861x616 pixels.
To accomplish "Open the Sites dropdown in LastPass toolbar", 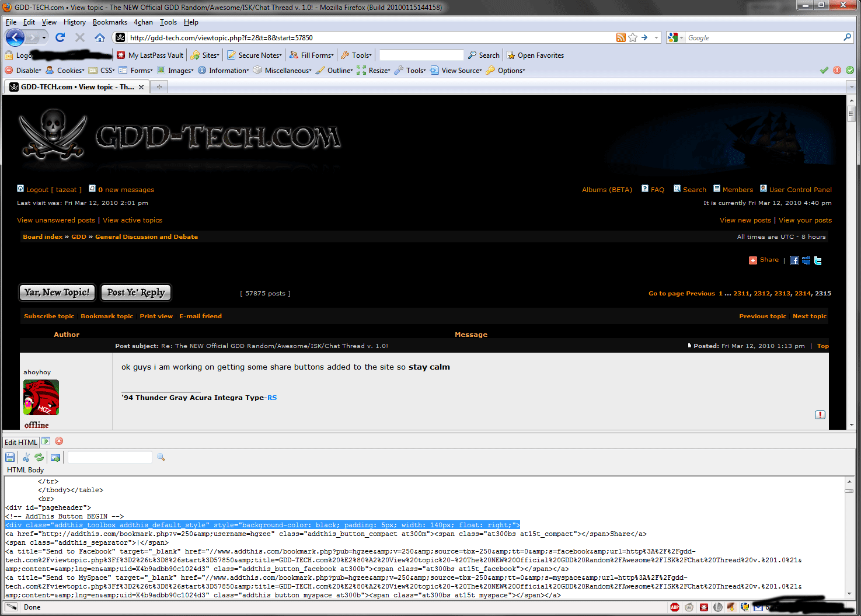I will [x=205, y=55].
